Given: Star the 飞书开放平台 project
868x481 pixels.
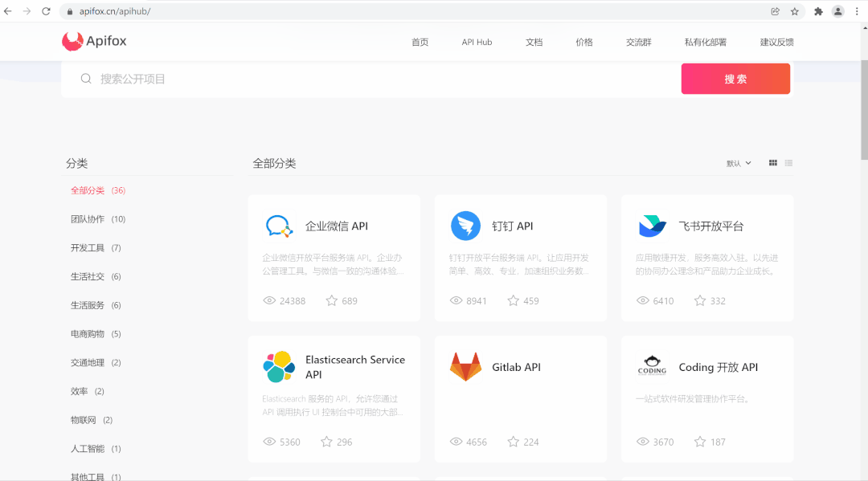Looking at the screenshot, I should point(700,301).
